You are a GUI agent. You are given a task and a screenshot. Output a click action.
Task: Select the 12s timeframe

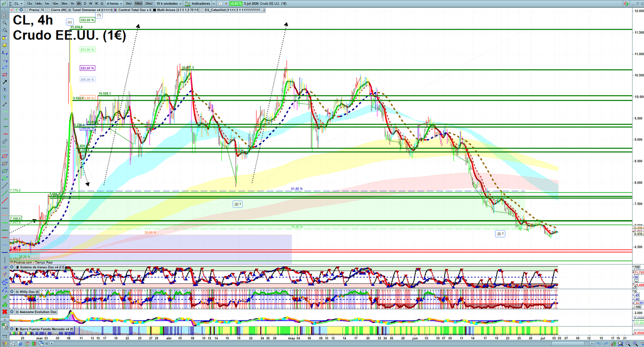click(x=29, y=4)
